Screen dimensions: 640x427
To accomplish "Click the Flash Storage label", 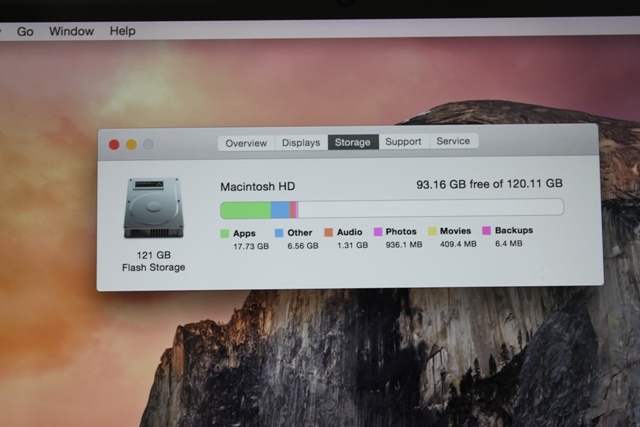I will (153, 267).
